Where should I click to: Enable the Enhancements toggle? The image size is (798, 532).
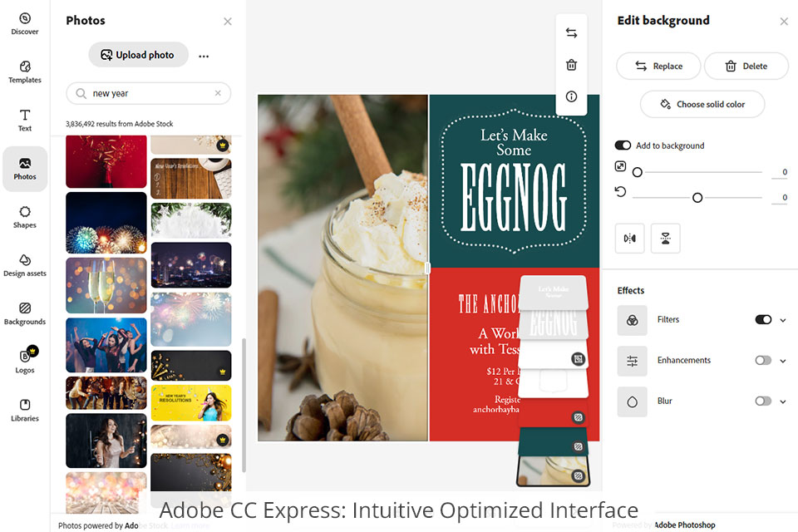coord(763,360)
